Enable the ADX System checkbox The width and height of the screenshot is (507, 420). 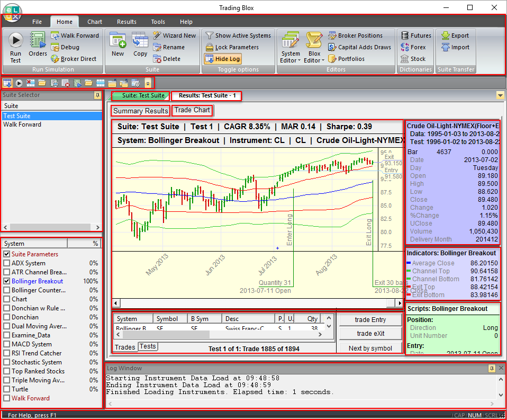click(x=6, y=263)
